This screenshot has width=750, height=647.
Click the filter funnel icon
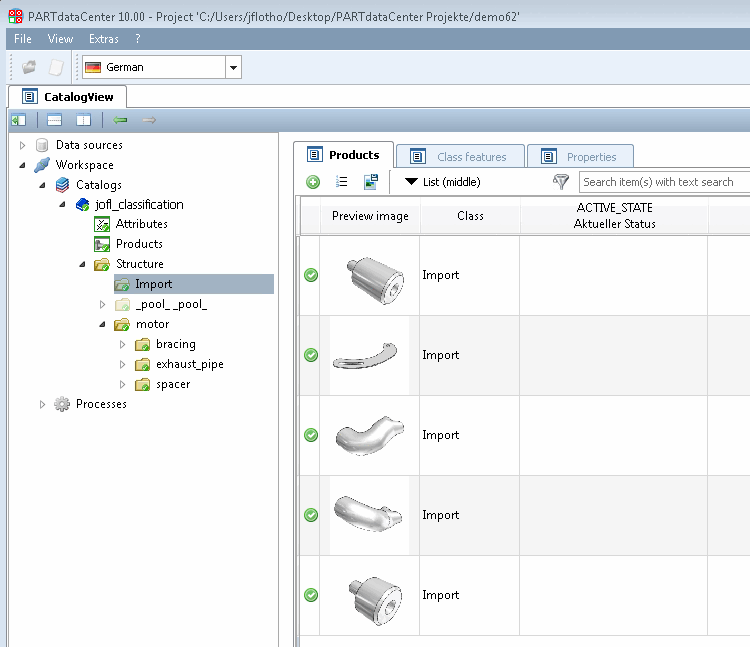click(561, 182)
